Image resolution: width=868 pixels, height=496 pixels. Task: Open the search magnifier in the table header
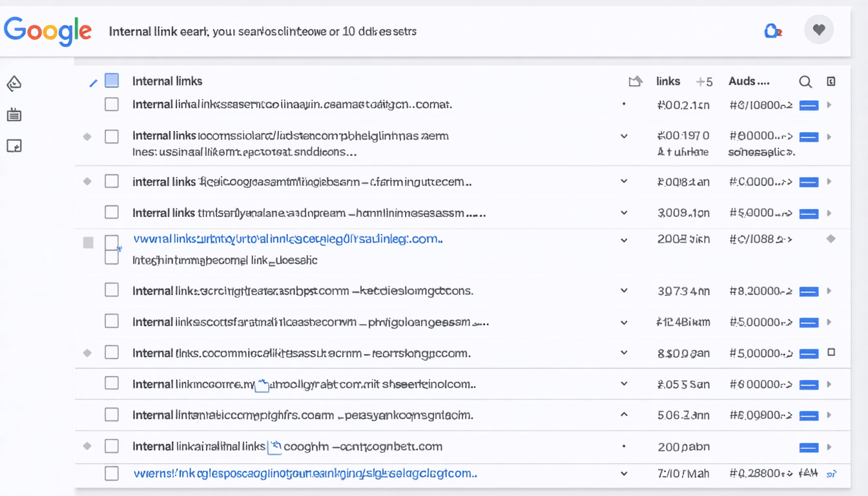(x=805, y=81)
